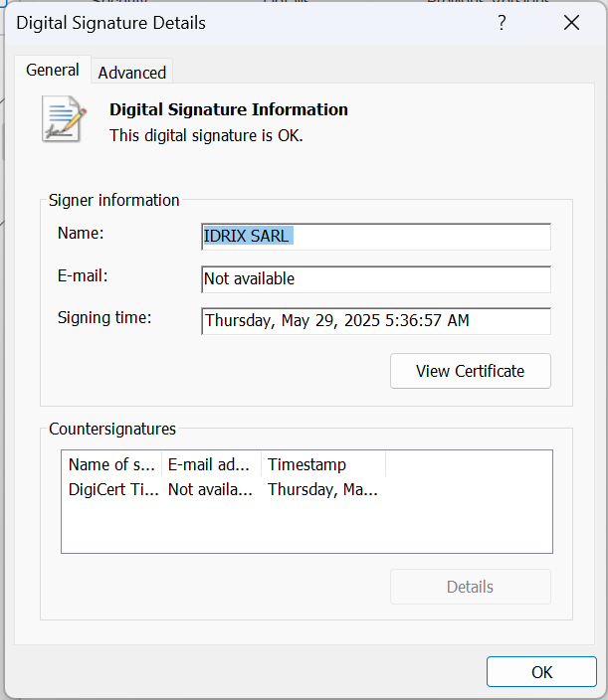Viewport: 608px width, 700px height.
Task: Switch to the Advanced tab
Action: 131,73
